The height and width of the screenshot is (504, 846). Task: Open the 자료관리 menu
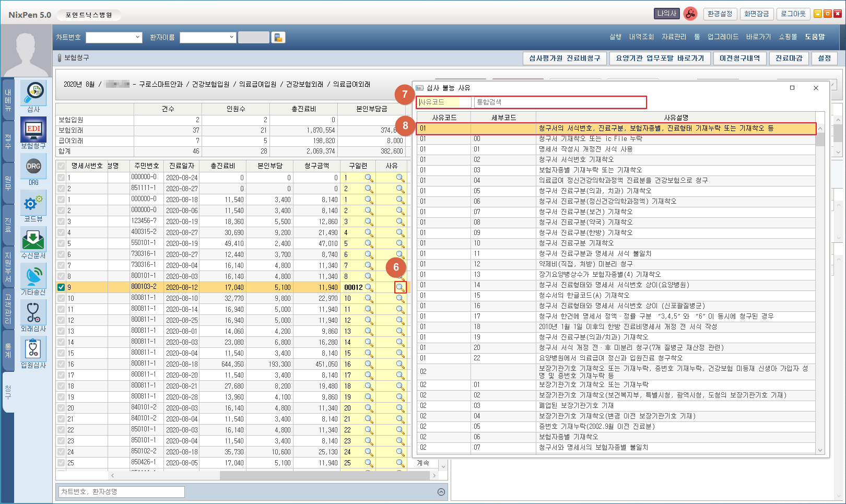(674, 37)
